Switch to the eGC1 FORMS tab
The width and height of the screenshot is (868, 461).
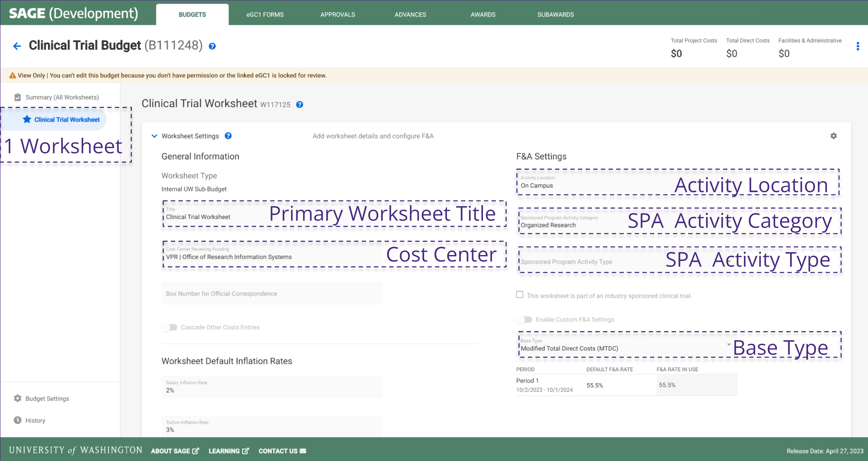(x=265, y=15)
